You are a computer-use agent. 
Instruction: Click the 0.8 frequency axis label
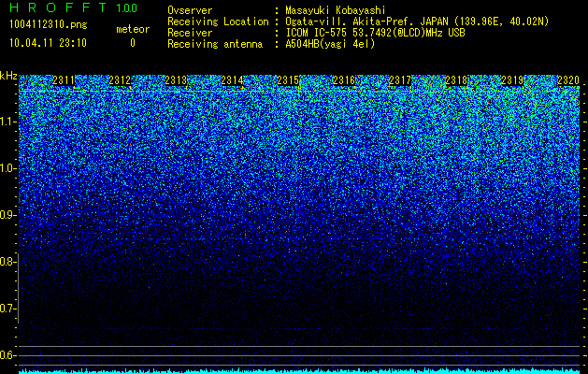pyautogui.click(x=8, y=262)
